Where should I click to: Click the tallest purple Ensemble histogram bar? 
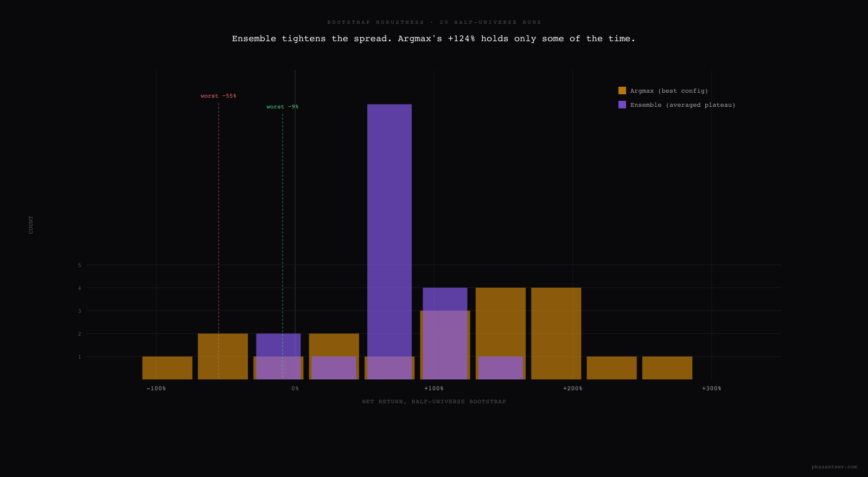[390, 242]
